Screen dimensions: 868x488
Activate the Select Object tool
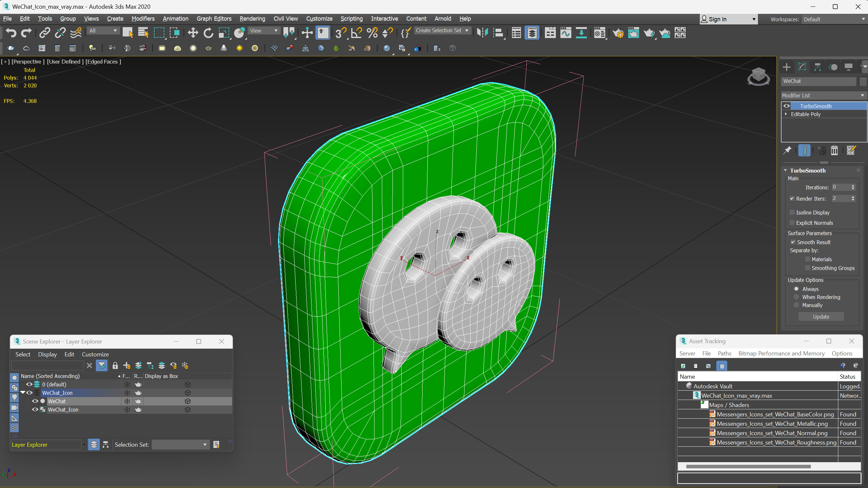tap(128, 33)
